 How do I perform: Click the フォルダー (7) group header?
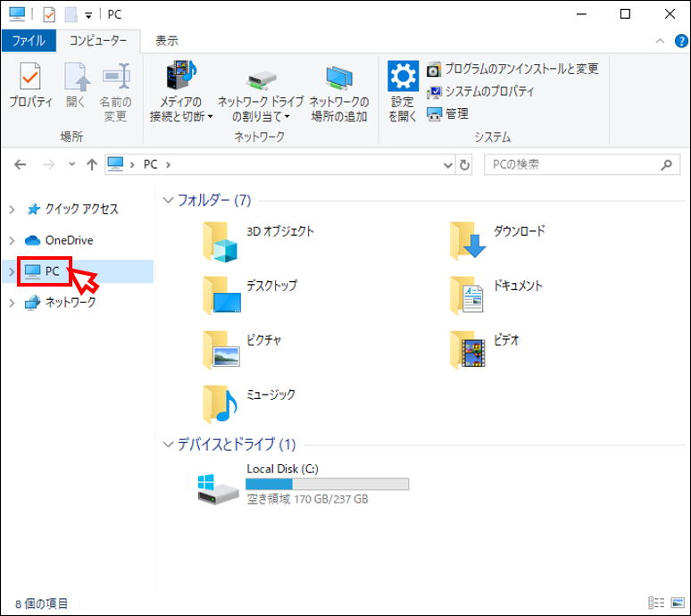[214, 201]
